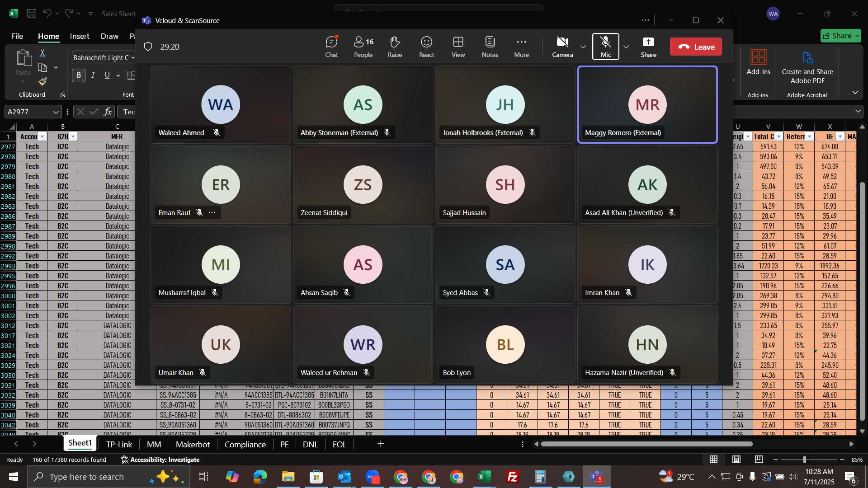
Task: Open the B2B column filter dropdown
Action: pyautogui.click(x=73, y=136)
